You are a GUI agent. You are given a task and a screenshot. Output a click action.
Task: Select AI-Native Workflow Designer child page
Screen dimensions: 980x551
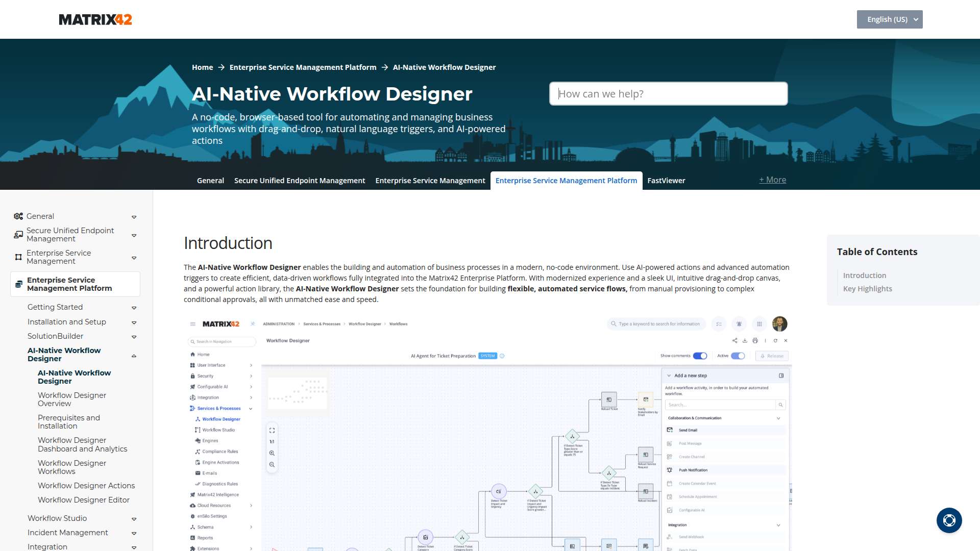coord(74,377)
